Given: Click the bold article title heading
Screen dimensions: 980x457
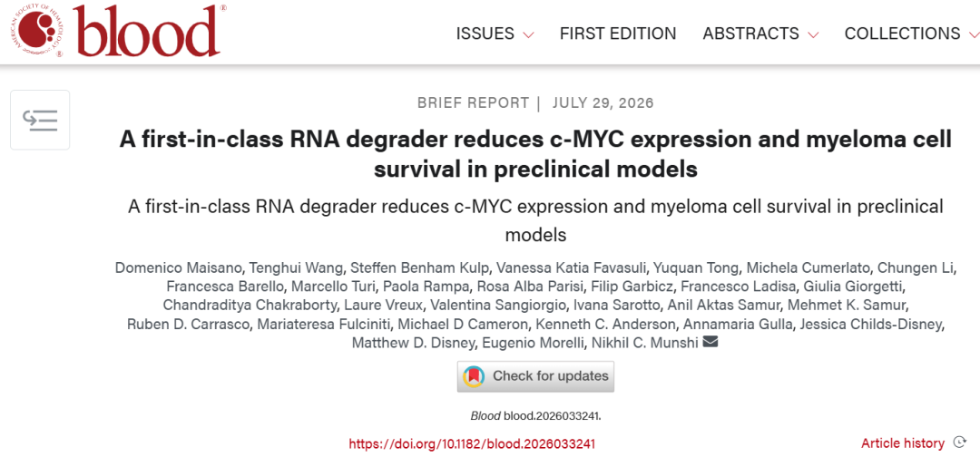Looking at the screenshot, I should (x=535, y=155).
